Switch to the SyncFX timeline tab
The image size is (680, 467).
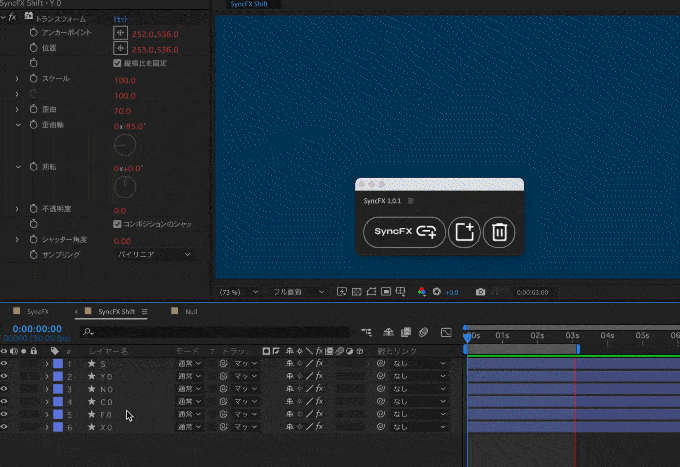[37, 311]
